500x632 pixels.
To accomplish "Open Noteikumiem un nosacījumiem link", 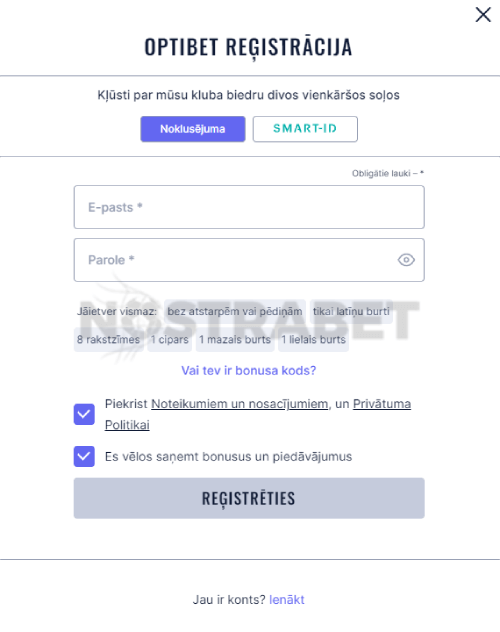I will [x=239, y=403].
